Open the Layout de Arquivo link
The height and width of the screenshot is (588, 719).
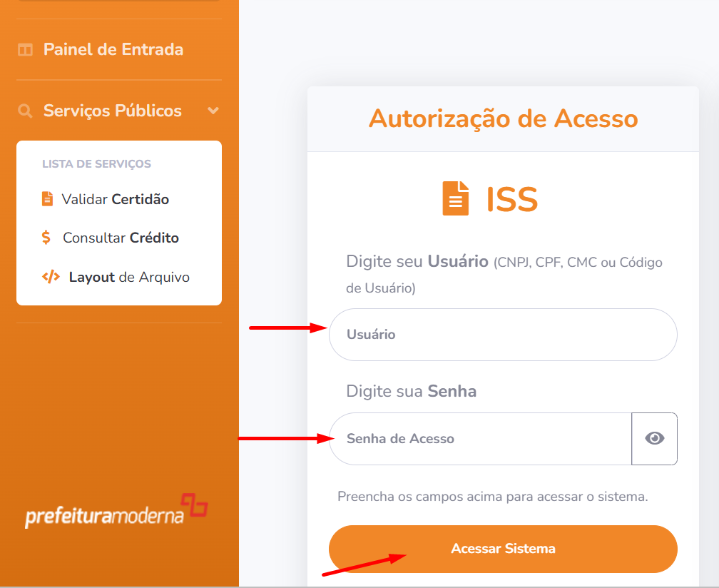[129, 277]
